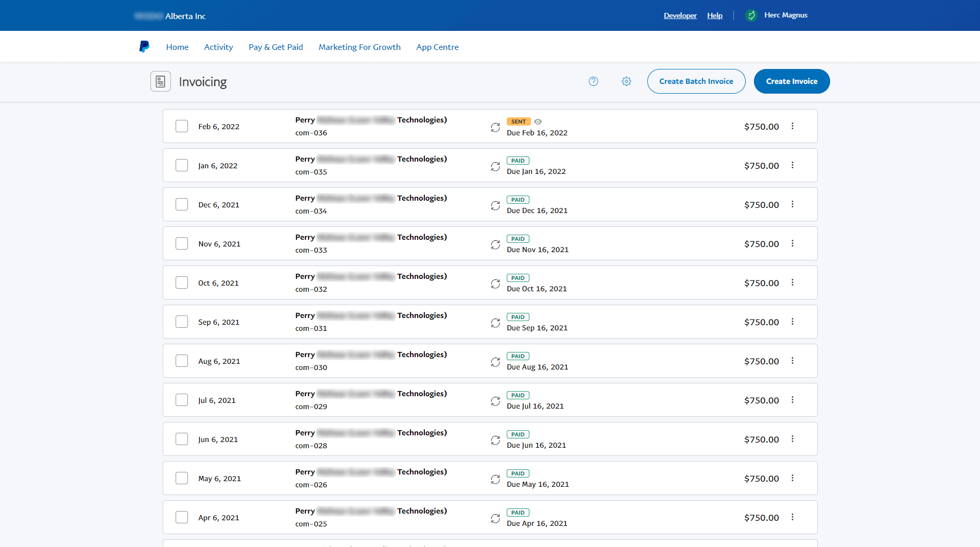This screenshot has height=547, width=980.
Task: Click the Herc Magnus profile avatar
Action: [x=751, y=15]
